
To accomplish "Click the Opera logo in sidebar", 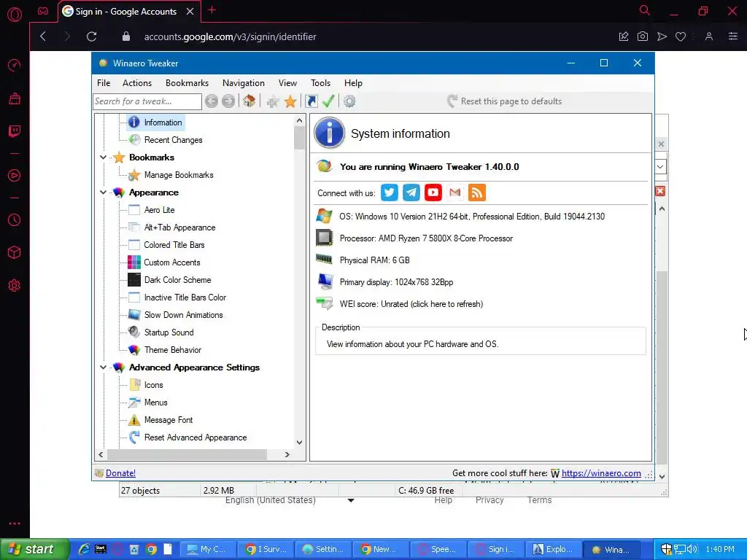I will coord(15,15).
